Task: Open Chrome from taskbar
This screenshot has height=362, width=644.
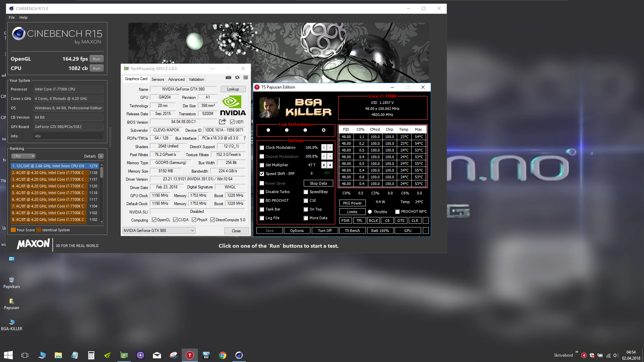Action: (x=223, y=355)
